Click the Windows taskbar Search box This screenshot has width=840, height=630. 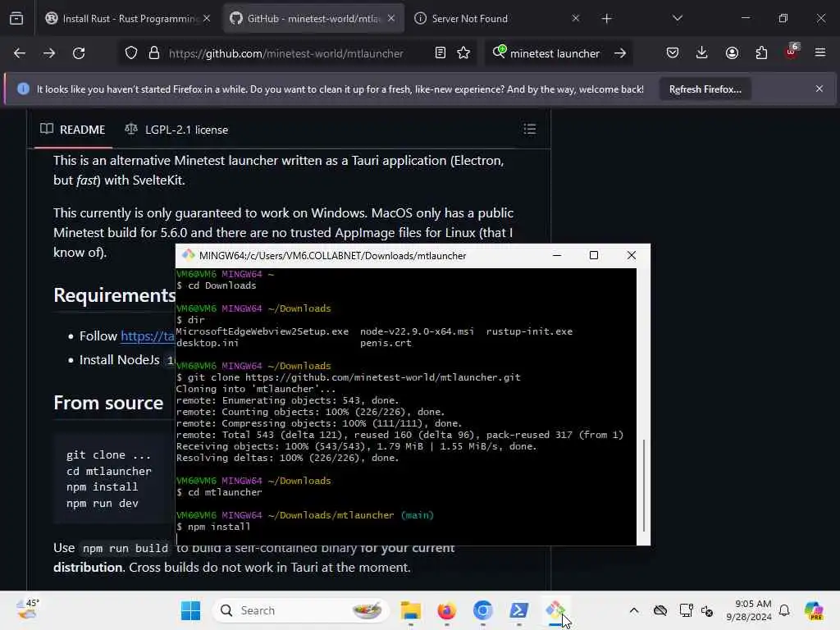tap(300, 610)
